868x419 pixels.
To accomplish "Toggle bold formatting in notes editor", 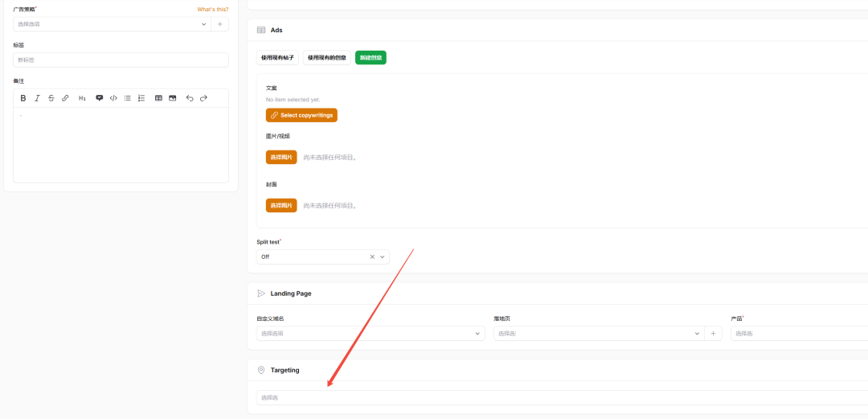I will pos(23,98).
